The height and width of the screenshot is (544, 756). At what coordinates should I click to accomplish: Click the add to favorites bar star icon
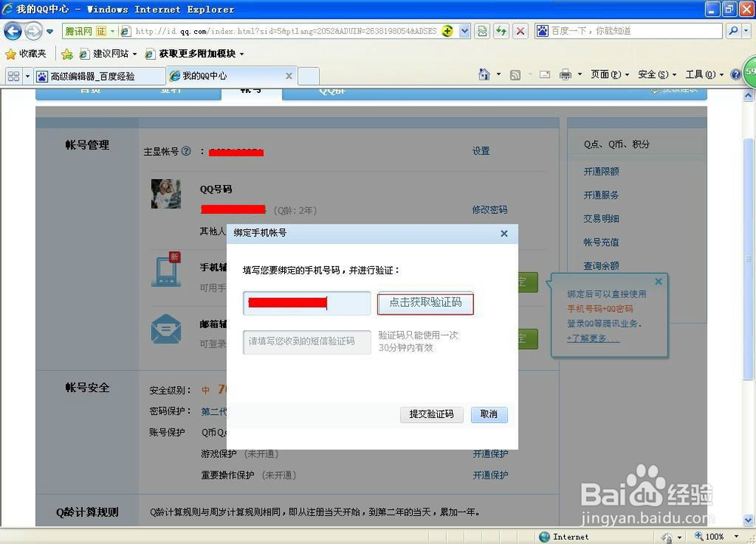[67, 54]
